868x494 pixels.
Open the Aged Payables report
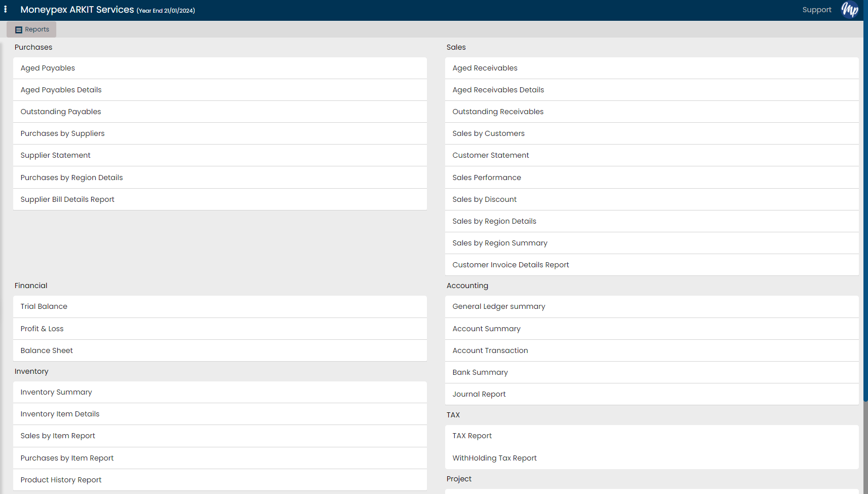pos(48,68)
